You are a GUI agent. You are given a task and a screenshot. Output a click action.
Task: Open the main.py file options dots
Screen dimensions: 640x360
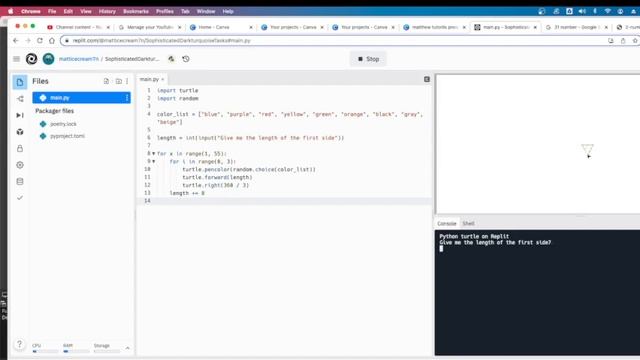coord(127,98)
